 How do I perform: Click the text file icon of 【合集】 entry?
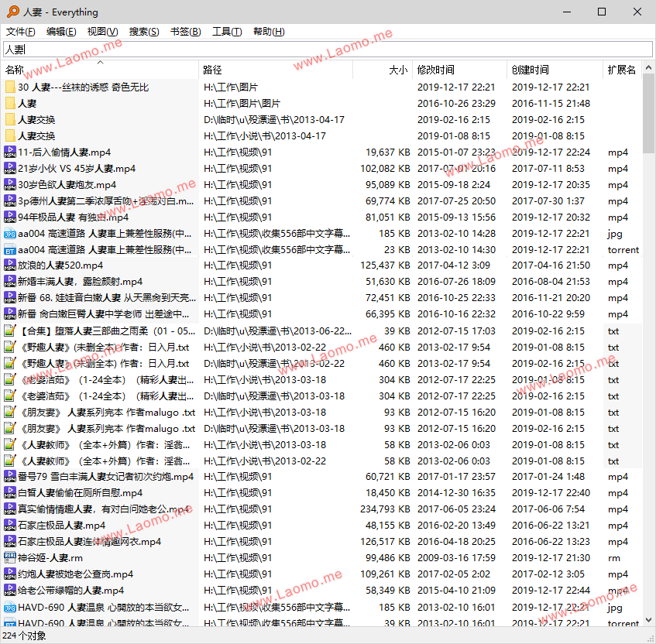(10, 331)
